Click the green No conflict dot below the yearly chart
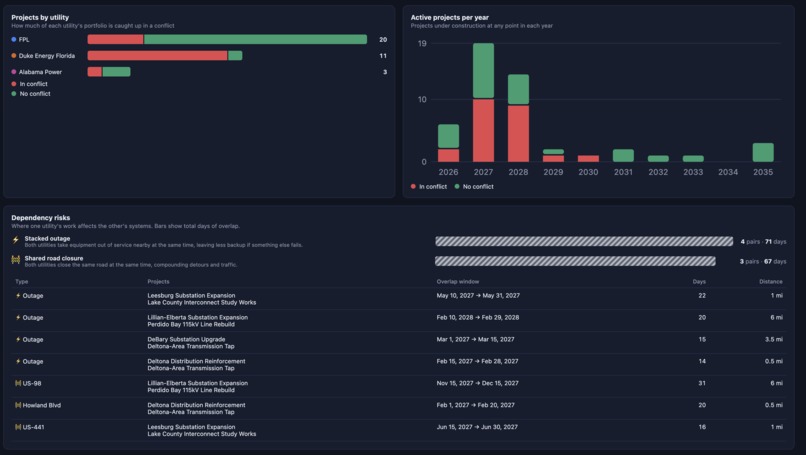 click(457, 187)
